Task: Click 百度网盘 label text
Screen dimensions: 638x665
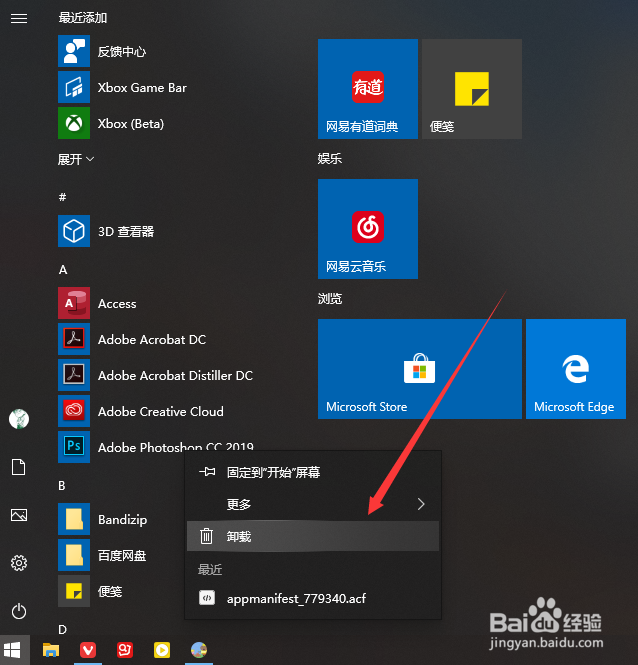Action: (122, 556)
